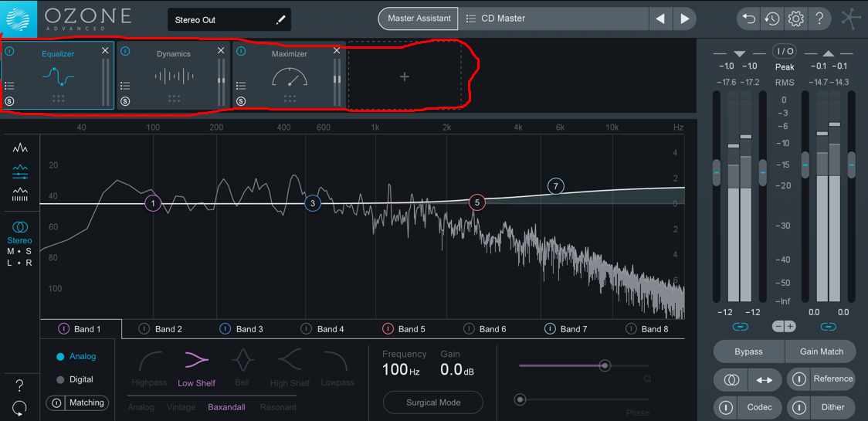Open the Band 8 tab
This screenshot has width=868, height=421.
pos(648,329)
